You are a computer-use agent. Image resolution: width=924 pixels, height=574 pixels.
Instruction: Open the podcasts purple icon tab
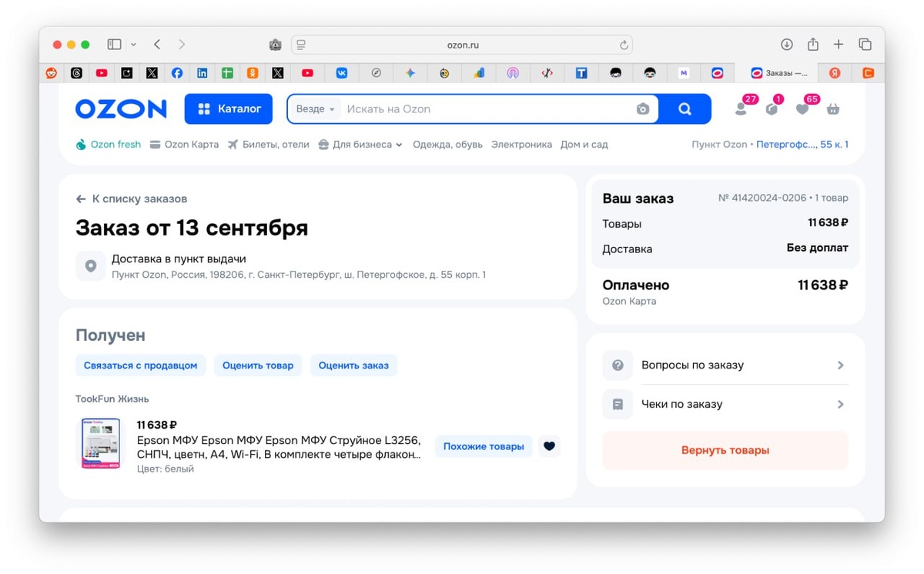[x=513, y=73]
